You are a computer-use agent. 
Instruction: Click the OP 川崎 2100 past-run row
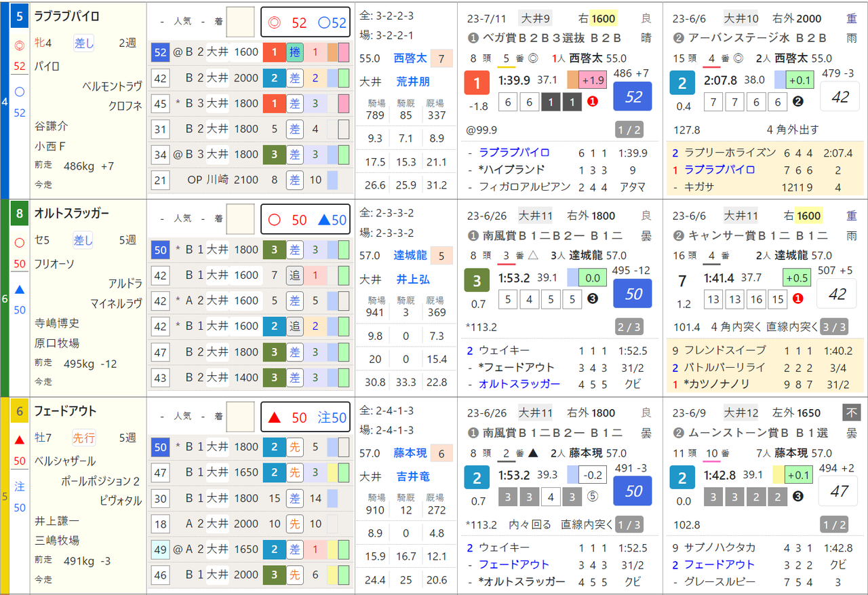click(250, 180)
